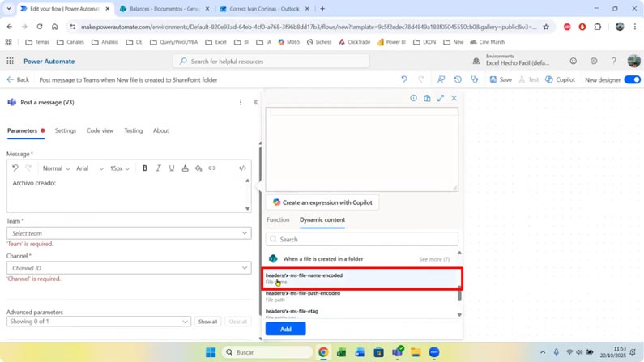Click the undo arrow in the flow toolbar
644x362 pixels.
(x=404, y=79)
